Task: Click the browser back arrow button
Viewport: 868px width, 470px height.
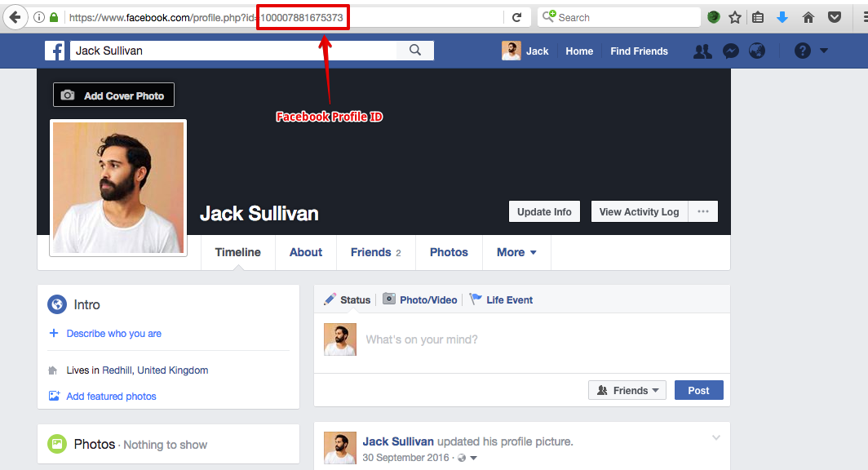Action: [x=15, y=17]
